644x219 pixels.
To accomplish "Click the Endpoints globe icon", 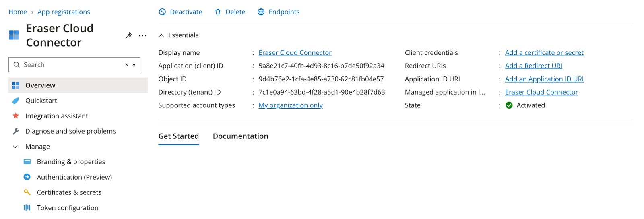I will (x=261, y=12).
